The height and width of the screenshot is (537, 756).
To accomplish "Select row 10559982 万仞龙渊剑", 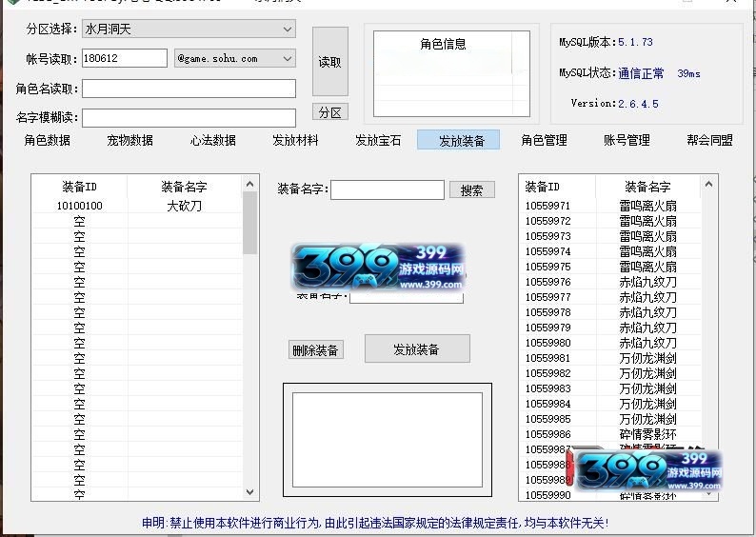I will pos(610,373).
